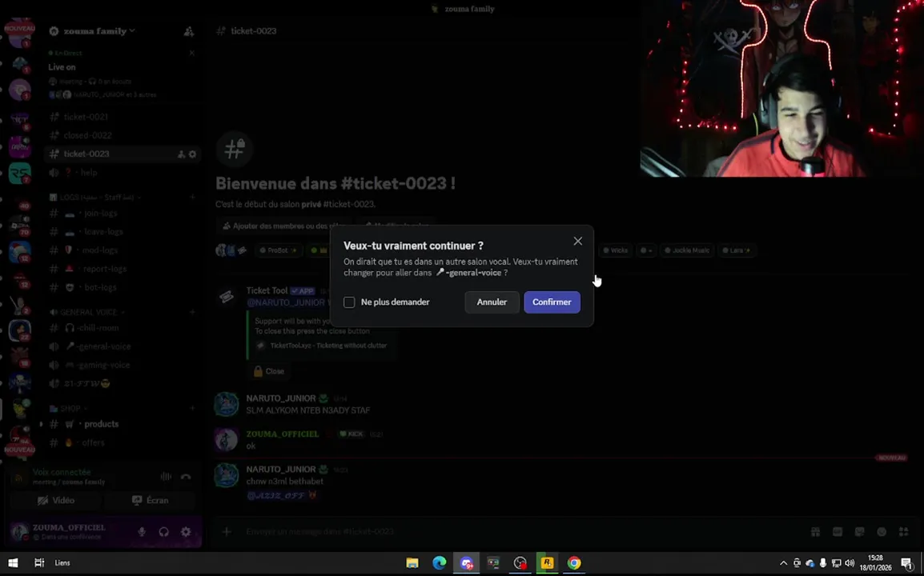Mute the microphone in user panel
Image resolution: width=924 pixels, height=576 pixels.
coord(142,532)
